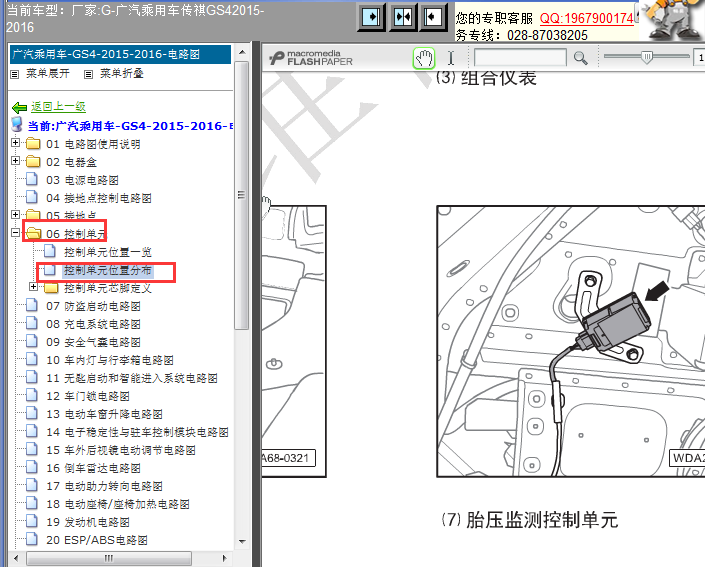Screen dimensions: 705x567
Task: Click document icon of 控制单元位置一览
Action: coord(50,251)
